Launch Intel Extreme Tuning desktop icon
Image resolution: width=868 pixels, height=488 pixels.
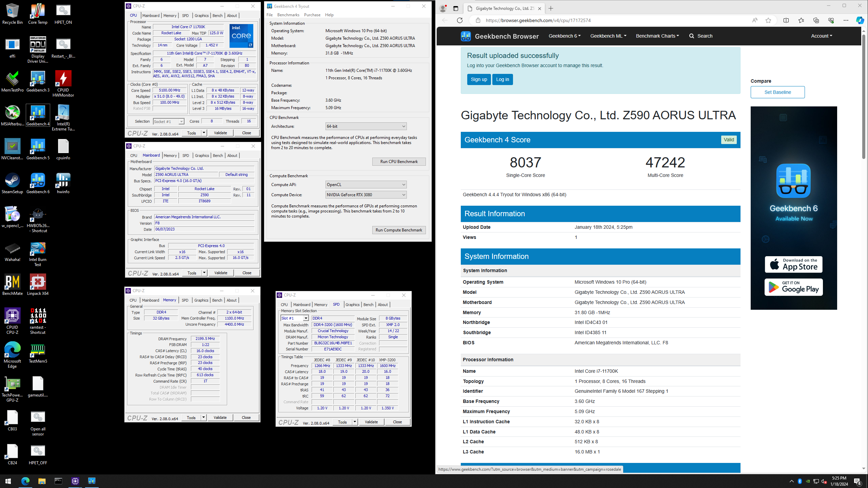coord(63,118)
